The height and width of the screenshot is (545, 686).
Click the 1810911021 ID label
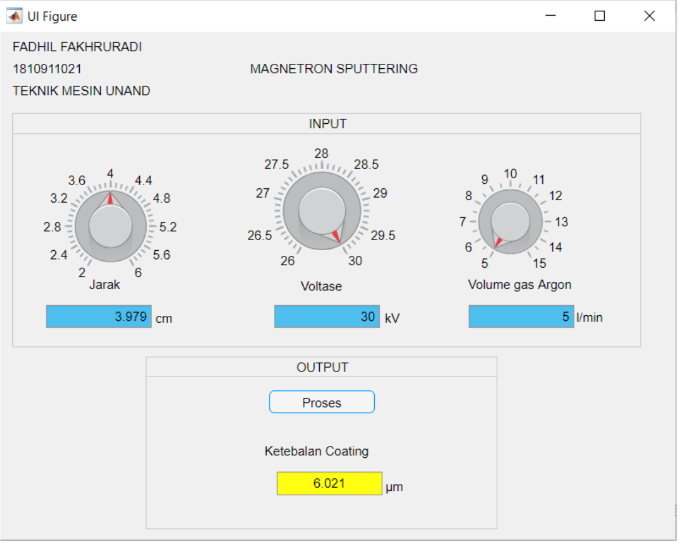coord(48,70)
